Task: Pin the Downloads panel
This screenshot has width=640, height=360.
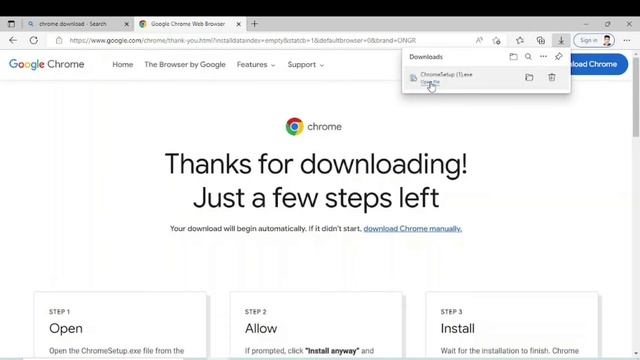Action: point(558,57)
